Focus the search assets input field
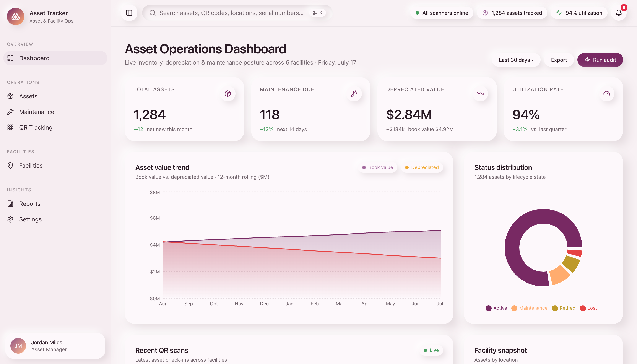 click(237, 13)
